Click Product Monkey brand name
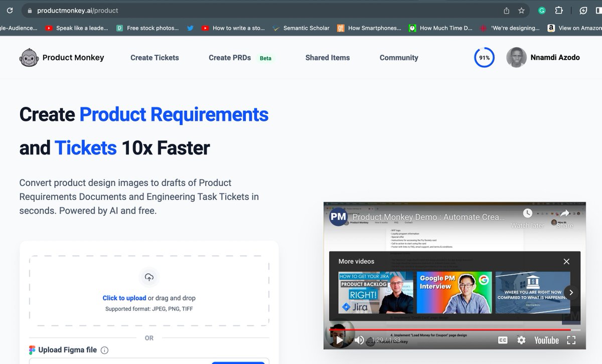Viewport: 602px width, 364px height. coord(73,58)
